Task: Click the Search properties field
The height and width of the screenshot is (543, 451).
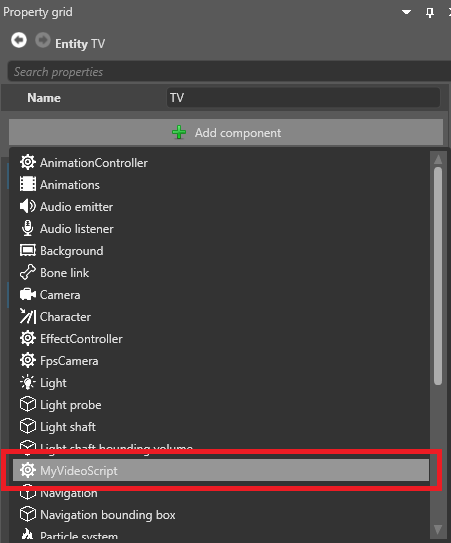Action: pos(229,72)
